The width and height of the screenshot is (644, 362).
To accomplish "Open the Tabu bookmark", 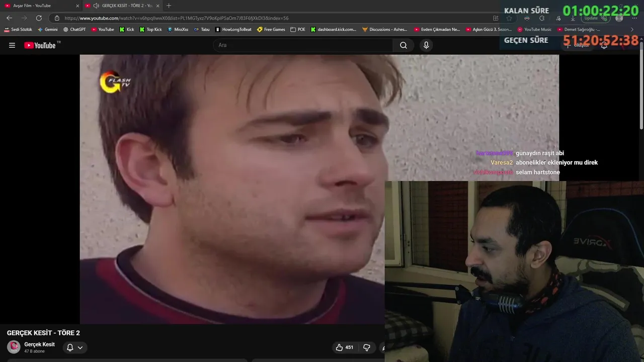I will (x=202, y=29).
